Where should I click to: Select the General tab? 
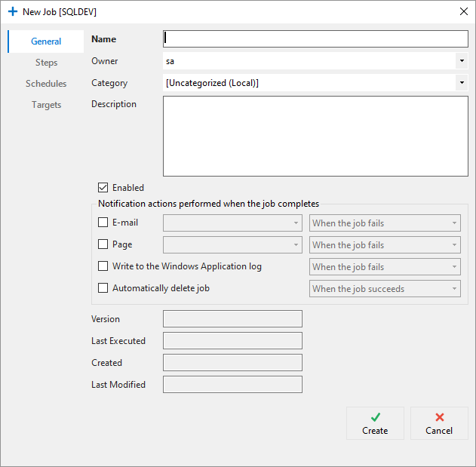(x=46, y=41)
